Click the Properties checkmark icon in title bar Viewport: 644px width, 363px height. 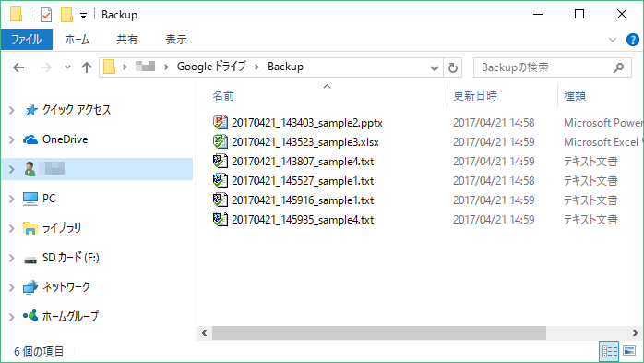click(x=46, y=15)
